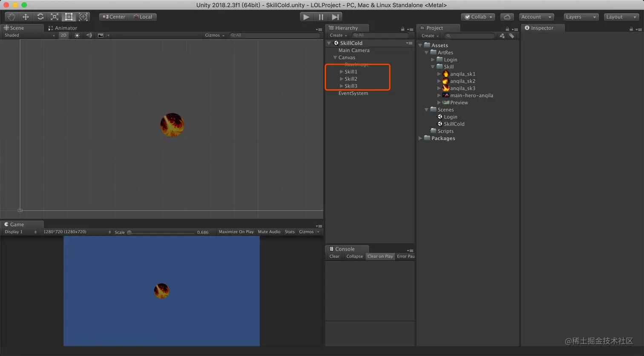
Task: Expand Skill1 in Hierarchy
Action: 342,72
